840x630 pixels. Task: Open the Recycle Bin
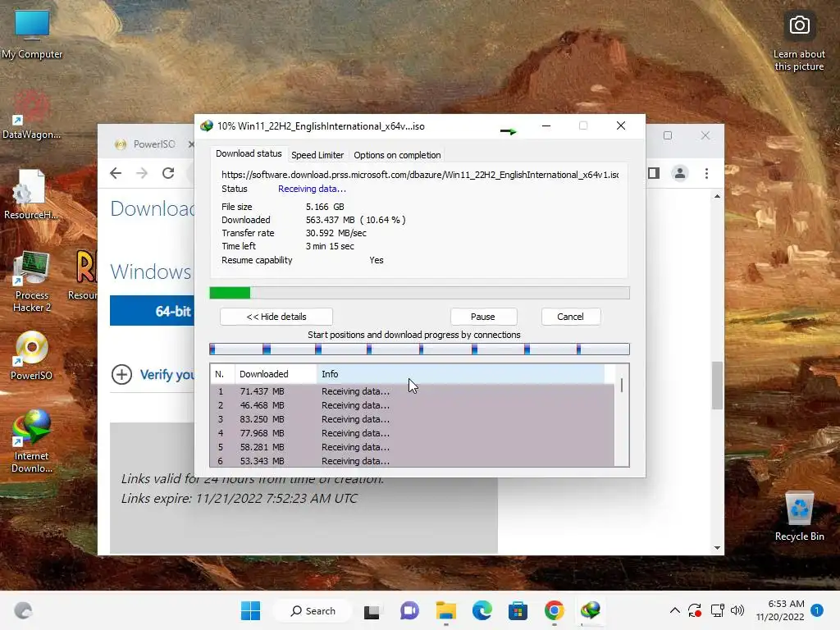click(x=799, y=515)
